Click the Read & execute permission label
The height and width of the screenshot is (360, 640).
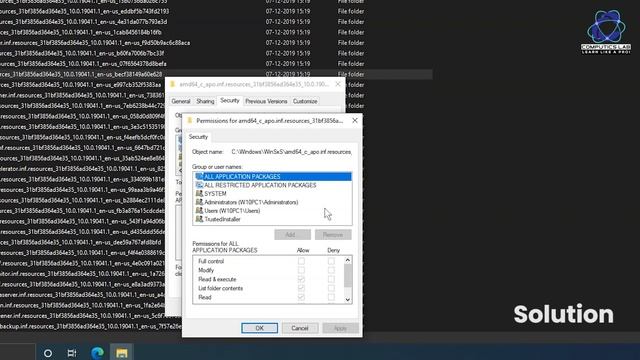217,279
